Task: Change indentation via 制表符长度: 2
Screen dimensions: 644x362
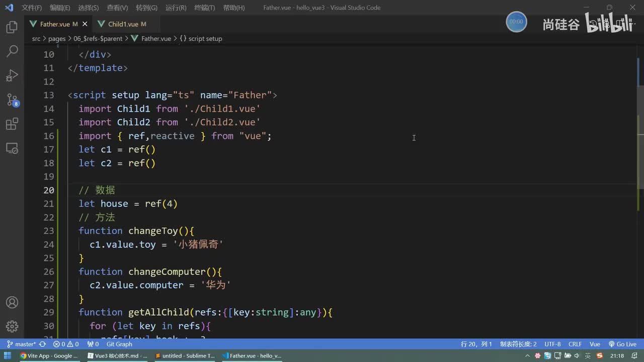Action: (518, 344)
